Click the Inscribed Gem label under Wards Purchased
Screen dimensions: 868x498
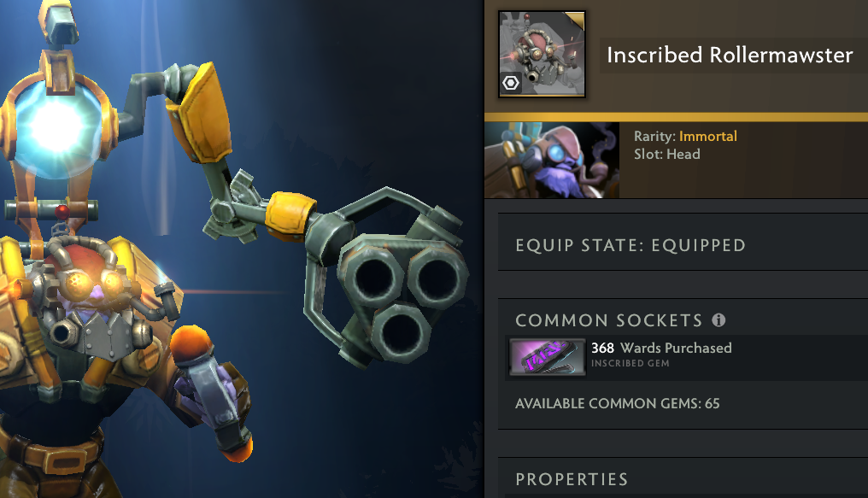tap(630, 364)
